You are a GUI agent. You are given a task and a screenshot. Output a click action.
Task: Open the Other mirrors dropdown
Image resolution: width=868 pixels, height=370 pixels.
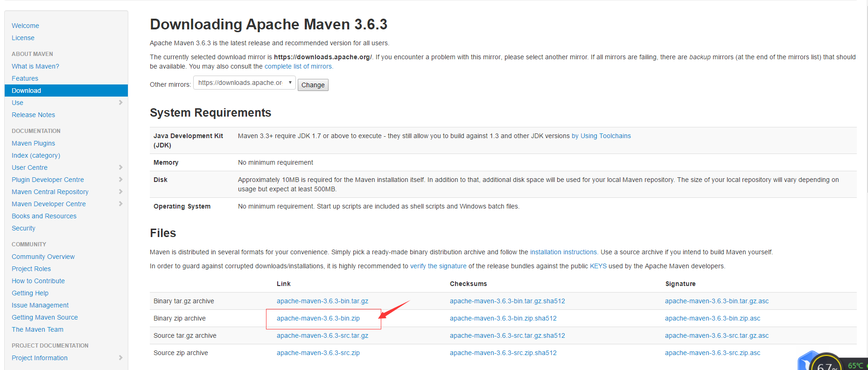pos(245,83)
